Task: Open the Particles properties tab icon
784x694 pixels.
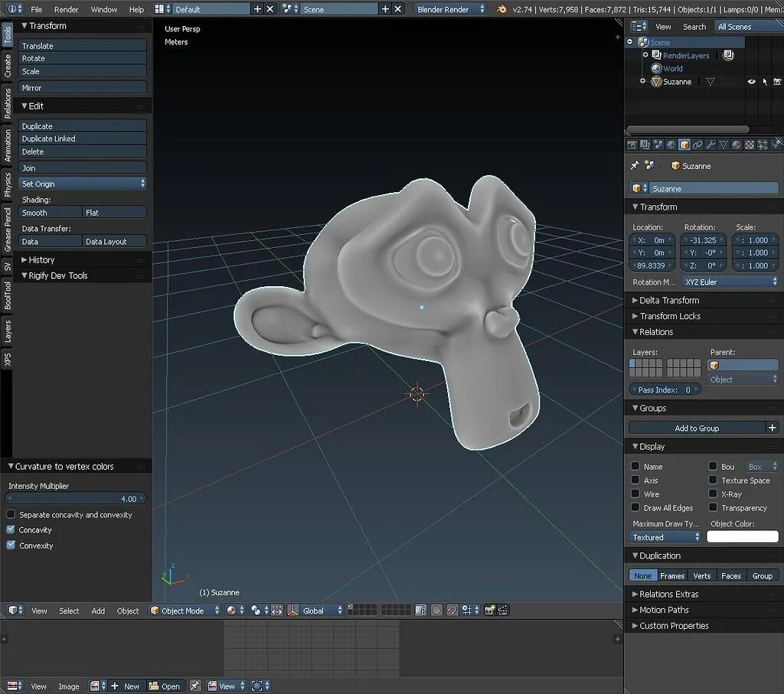Action: tap(762, 145)
